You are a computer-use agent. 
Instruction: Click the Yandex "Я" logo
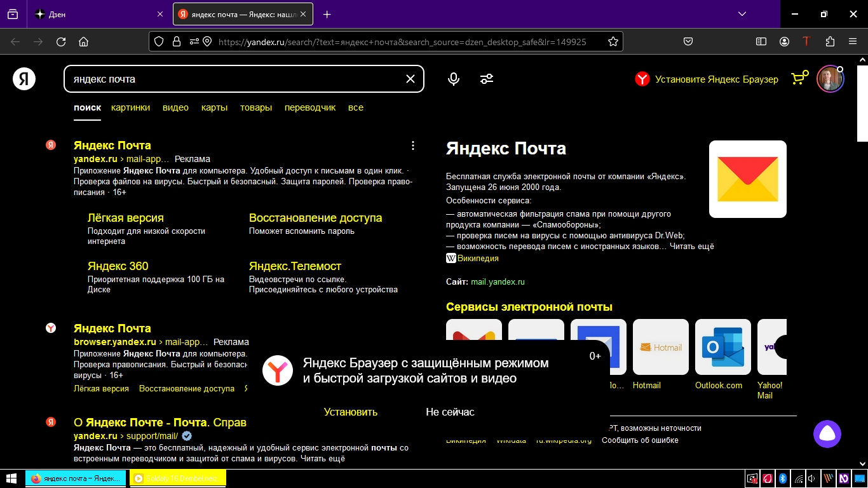click(24, 79)
